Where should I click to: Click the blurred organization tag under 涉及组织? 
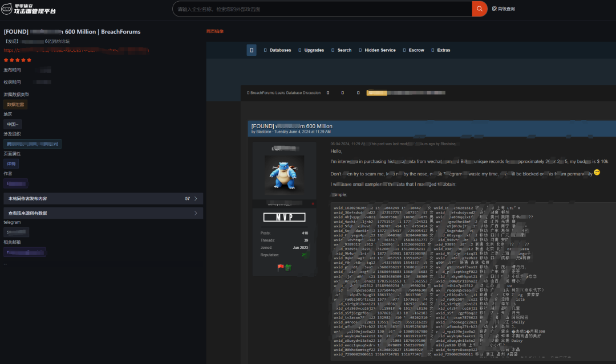[x=33, y=144]
